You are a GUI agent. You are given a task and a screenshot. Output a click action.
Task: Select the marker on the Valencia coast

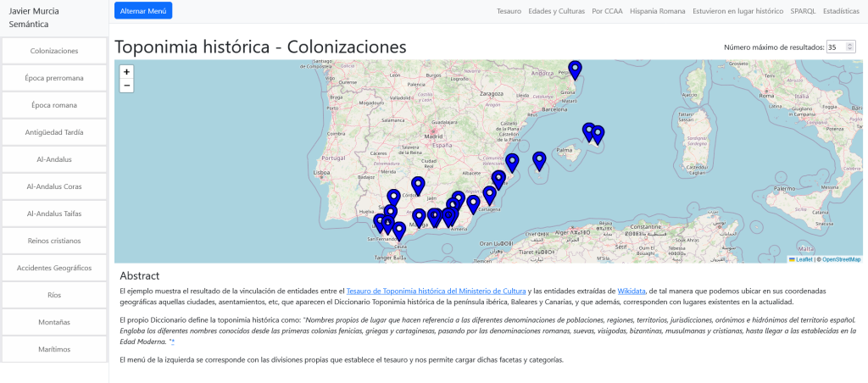point(512,163)
